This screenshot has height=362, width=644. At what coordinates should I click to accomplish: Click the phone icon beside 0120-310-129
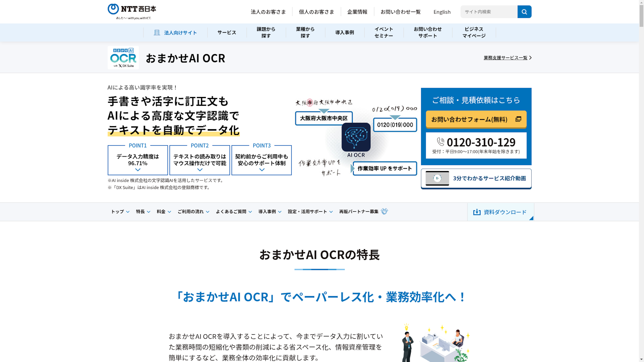click(441, 142)
